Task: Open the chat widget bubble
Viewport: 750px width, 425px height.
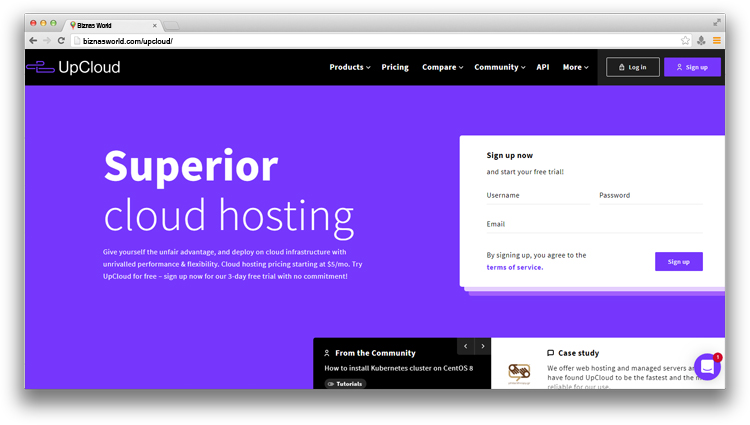Action: pos(707,367)
